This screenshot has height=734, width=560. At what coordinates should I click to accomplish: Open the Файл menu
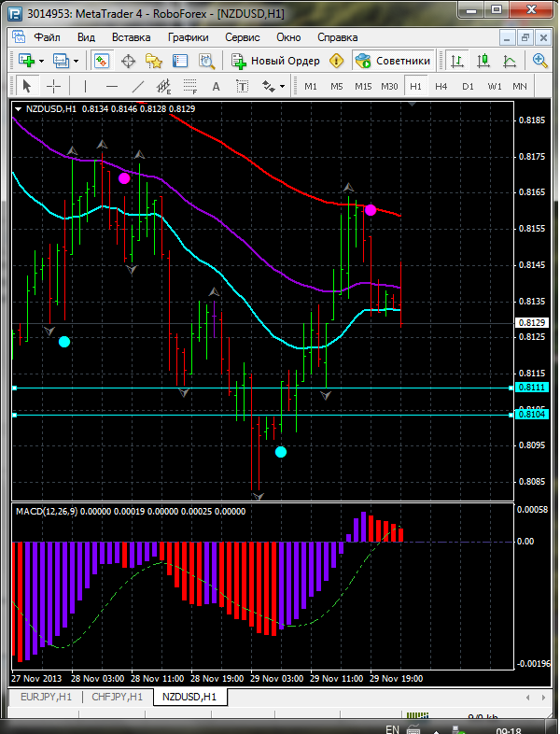[x=47, y=37]
